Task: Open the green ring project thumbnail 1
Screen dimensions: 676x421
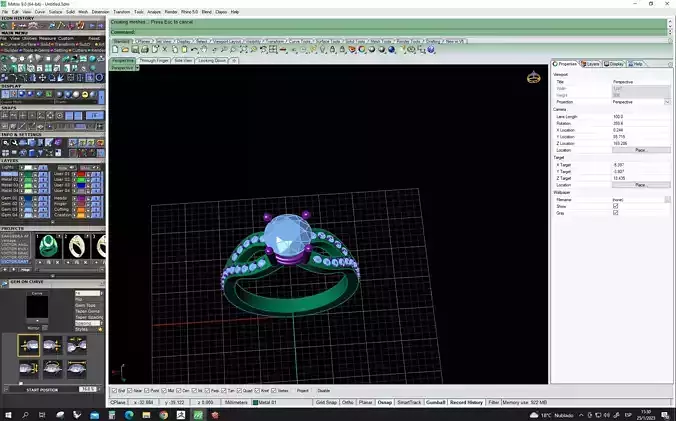Action: tap(49, 246)
